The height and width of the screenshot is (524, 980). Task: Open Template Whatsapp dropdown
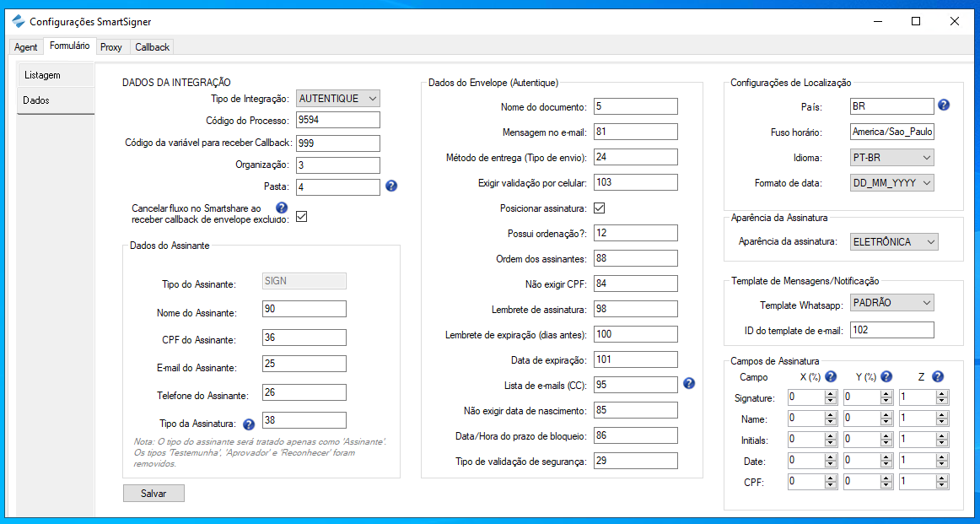(892, 303)
